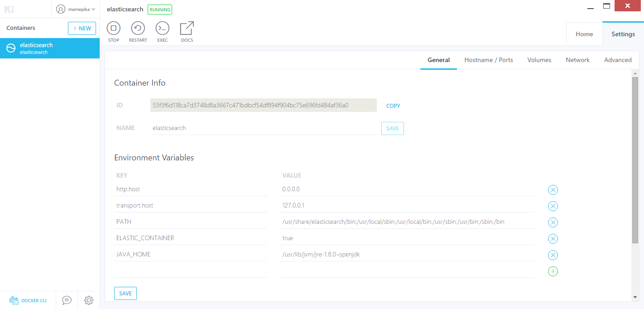Open the feedback chat icon

coord(67,300)
